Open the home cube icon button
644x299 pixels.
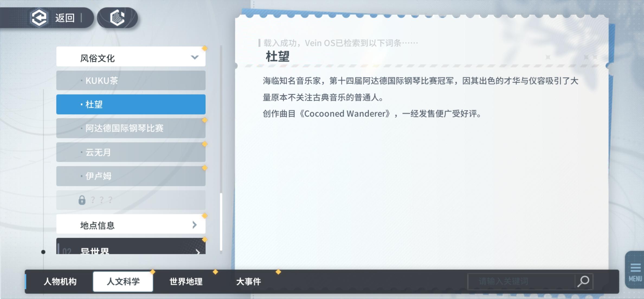(117, 18)
